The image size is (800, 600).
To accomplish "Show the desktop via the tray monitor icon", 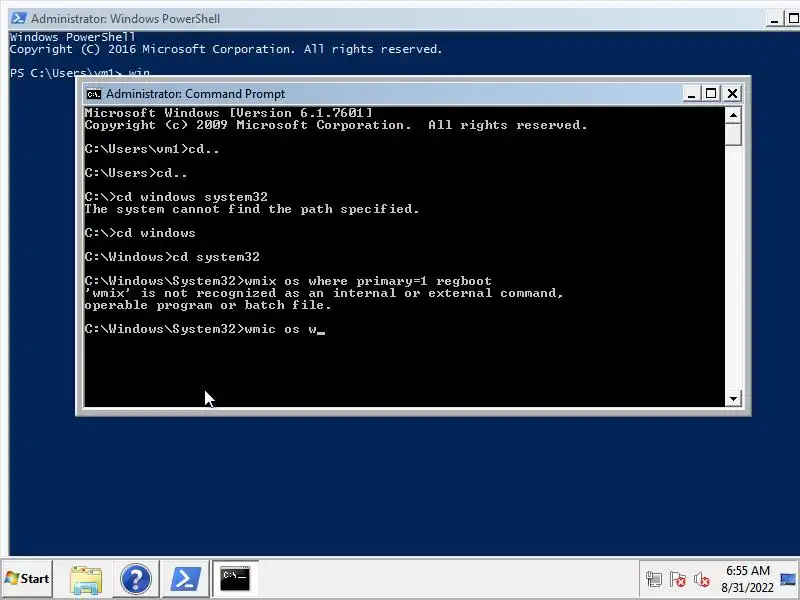I will coord(788,579).
